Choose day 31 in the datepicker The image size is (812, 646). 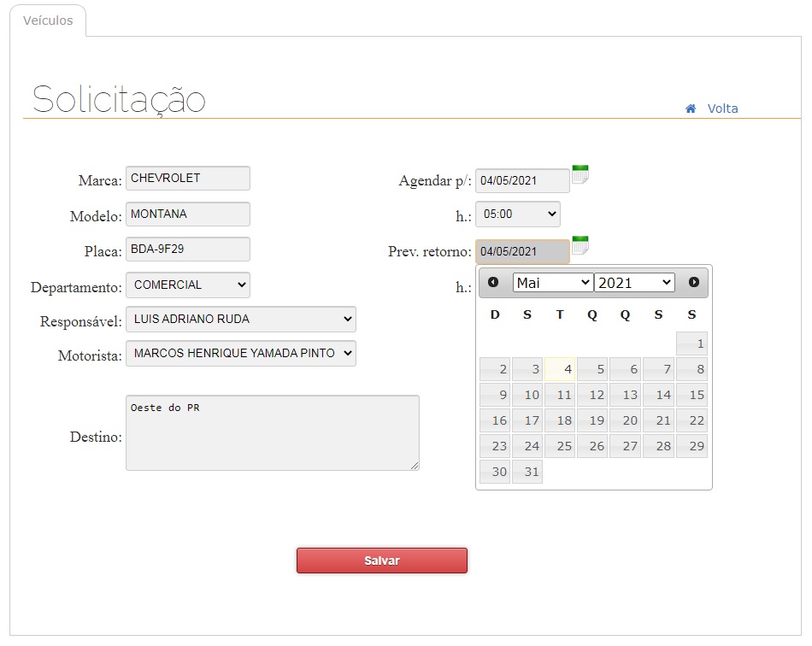(527, 472)
